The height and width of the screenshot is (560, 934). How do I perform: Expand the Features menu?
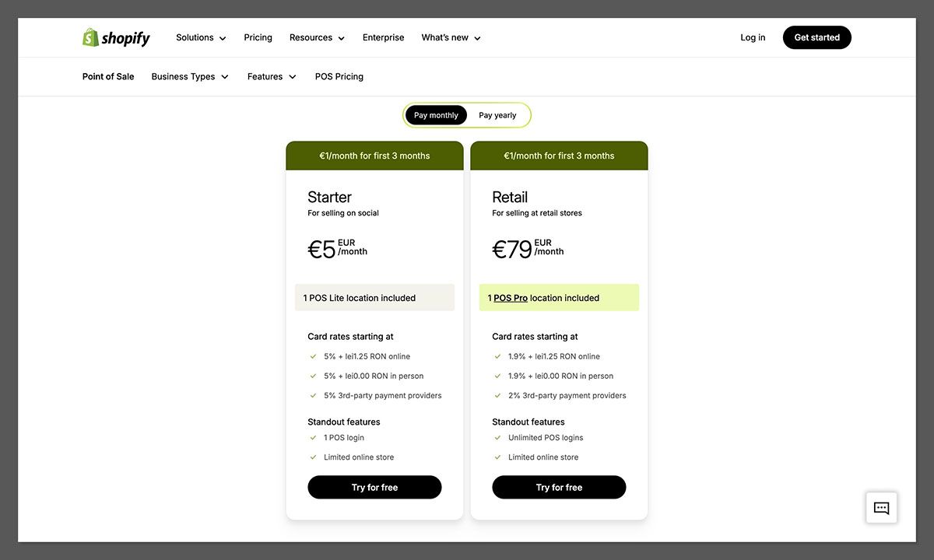(271, 76)
